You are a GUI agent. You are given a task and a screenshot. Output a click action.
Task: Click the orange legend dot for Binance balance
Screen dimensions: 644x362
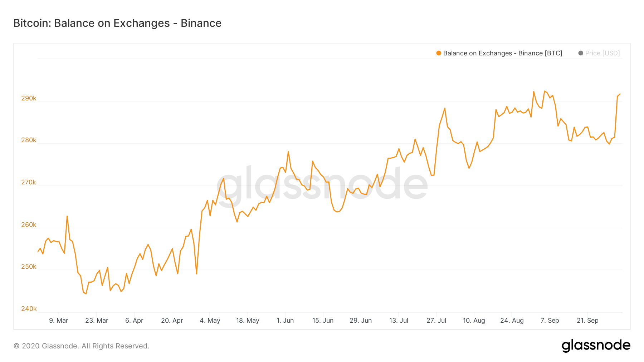[439, 53]
